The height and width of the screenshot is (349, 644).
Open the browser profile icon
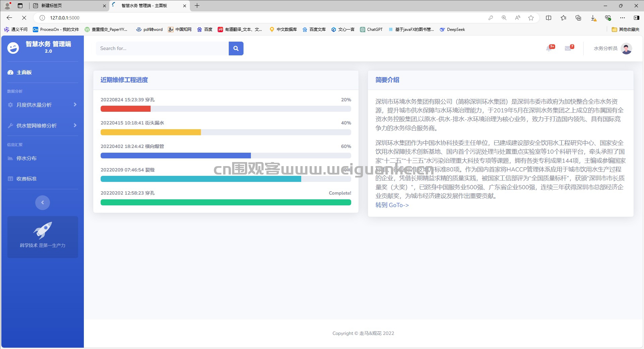point(7,6)
